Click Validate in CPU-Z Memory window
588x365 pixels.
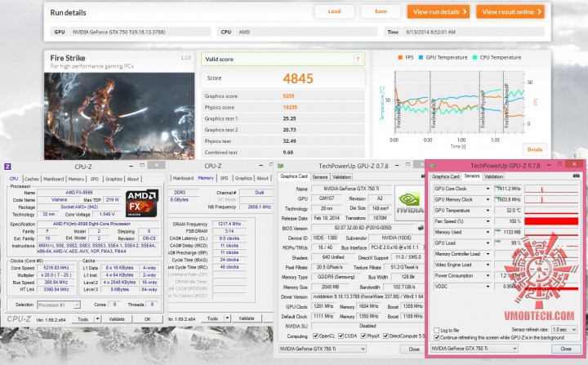click(x=247, y=318)
